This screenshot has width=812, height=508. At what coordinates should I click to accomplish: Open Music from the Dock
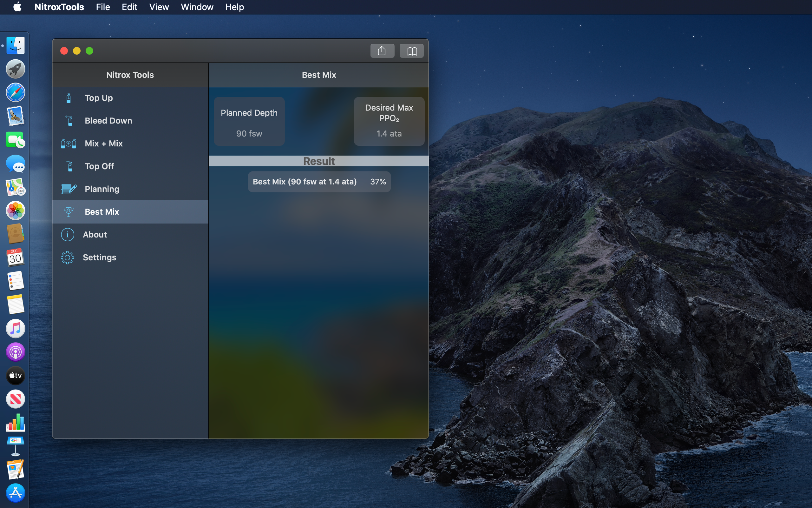click(16, 329)
